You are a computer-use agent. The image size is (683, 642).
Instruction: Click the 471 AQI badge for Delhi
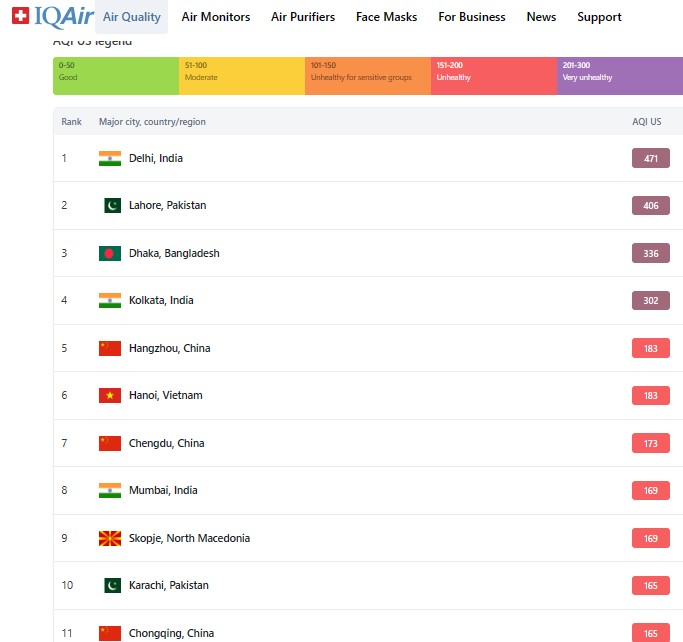click(x=650, y=158)
